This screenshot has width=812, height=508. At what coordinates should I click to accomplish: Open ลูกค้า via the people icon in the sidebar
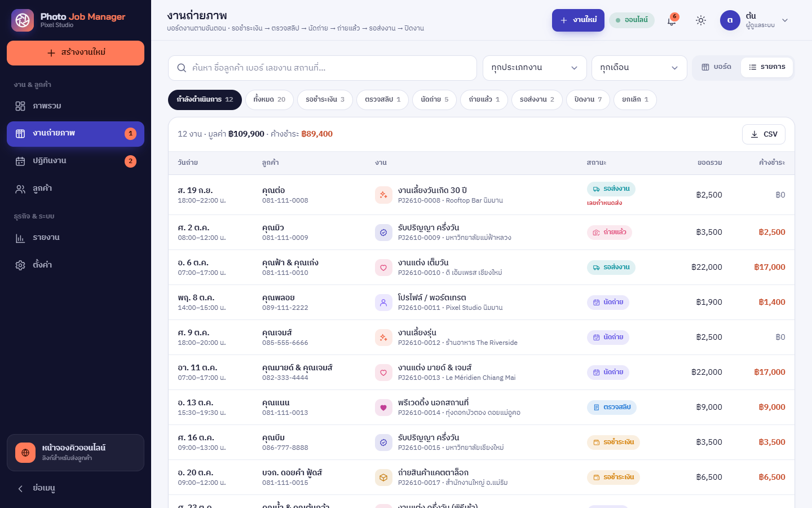(20, 189)
